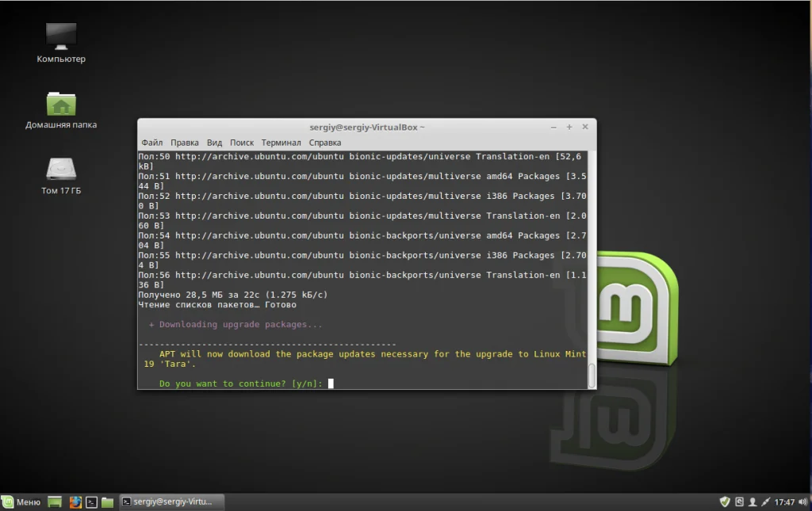Click the '+ Downloading upgrade packages...' line
The width and height of the screenshot is (812, 511).
click(236, 324)
